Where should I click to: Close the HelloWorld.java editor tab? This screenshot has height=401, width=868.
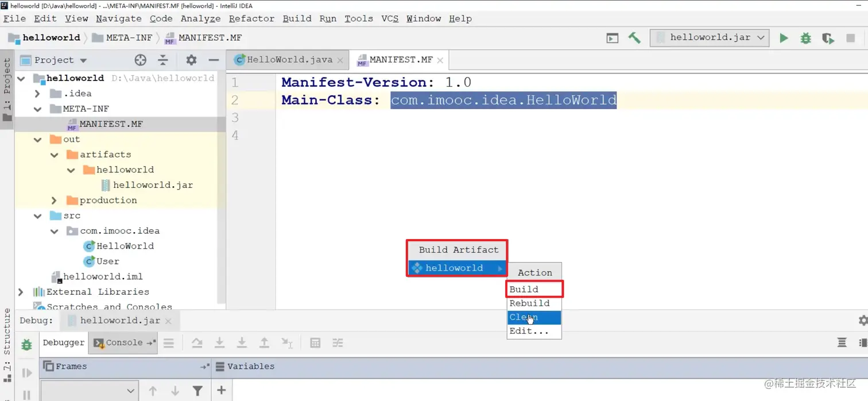pyautogui.click(x=340, y=60)
